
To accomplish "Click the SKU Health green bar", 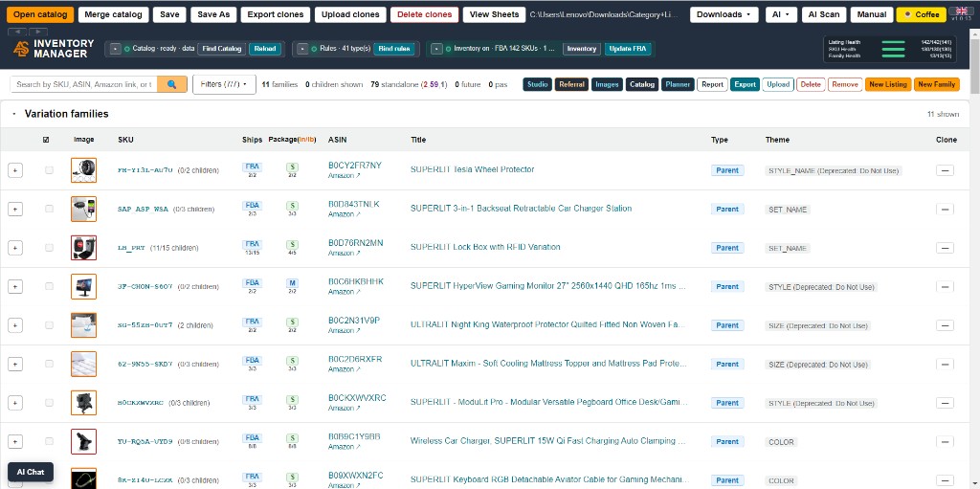I will pyautogui.click(x=893, y=49).
